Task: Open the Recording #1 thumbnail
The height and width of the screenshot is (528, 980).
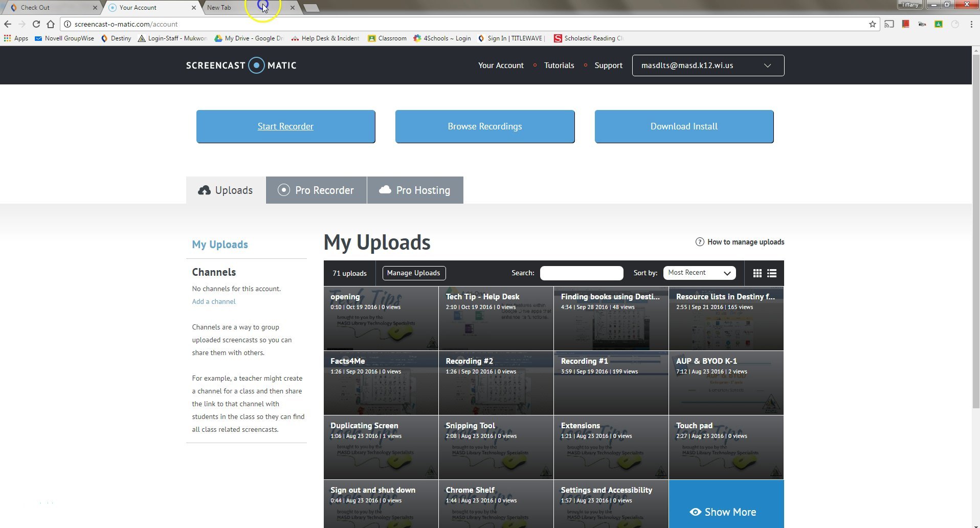Action: click(x=611, y=383)
